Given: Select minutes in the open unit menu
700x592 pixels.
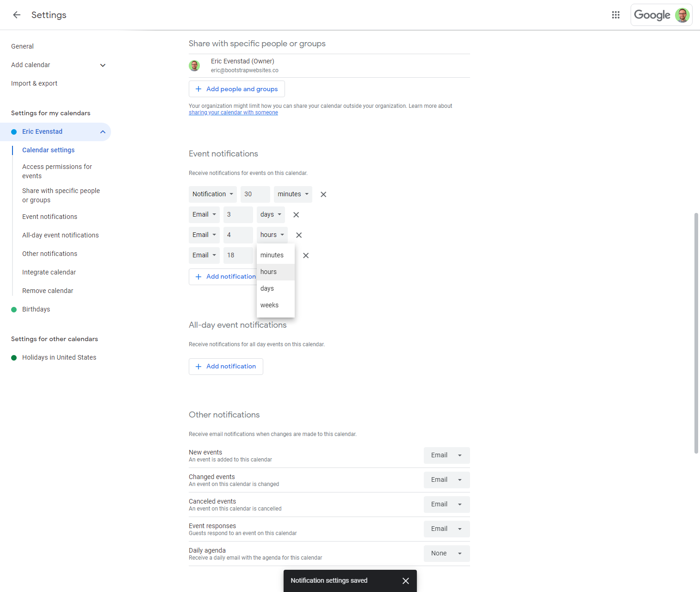Looking at the screenshot, I should click(x=276, y=255).
